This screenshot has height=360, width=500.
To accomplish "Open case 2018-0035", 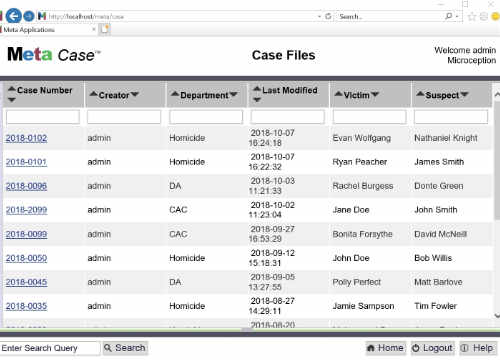I will click(x=26, y=306).
